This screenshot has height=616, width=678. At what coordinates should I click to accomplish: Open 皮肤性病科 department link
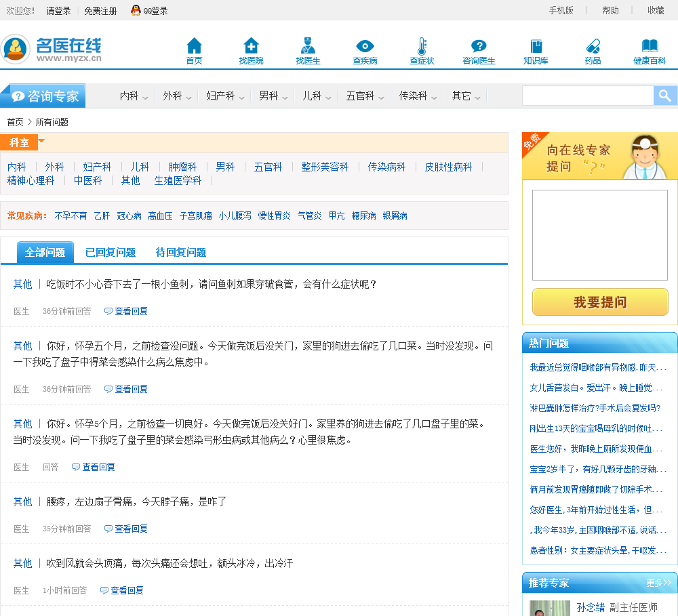448,167
